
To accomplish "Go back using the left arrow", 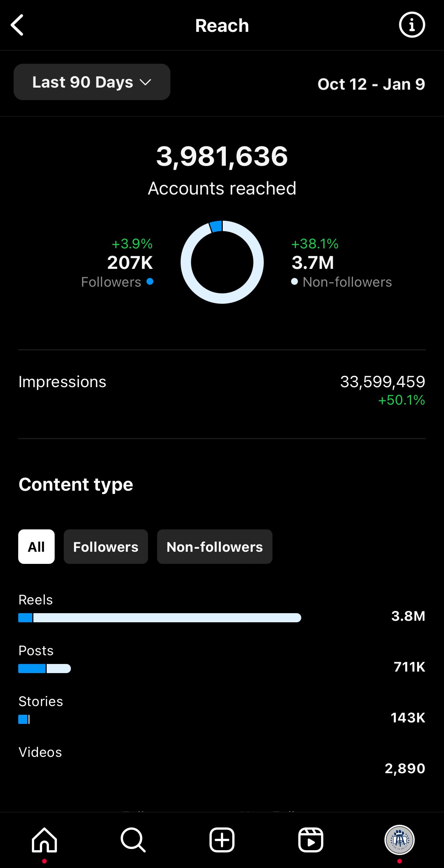I will pyautogui.click(x=17, y=25).
